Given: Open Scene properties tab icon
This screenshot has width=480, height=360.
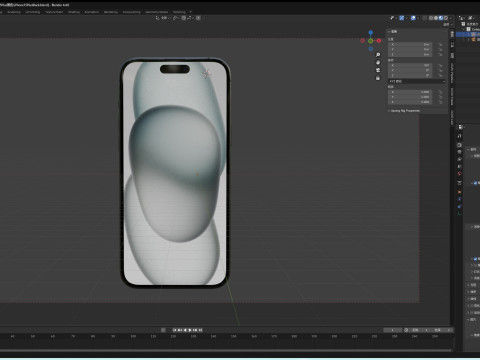Looking at the screenshot, I should [x=459, y=166].
